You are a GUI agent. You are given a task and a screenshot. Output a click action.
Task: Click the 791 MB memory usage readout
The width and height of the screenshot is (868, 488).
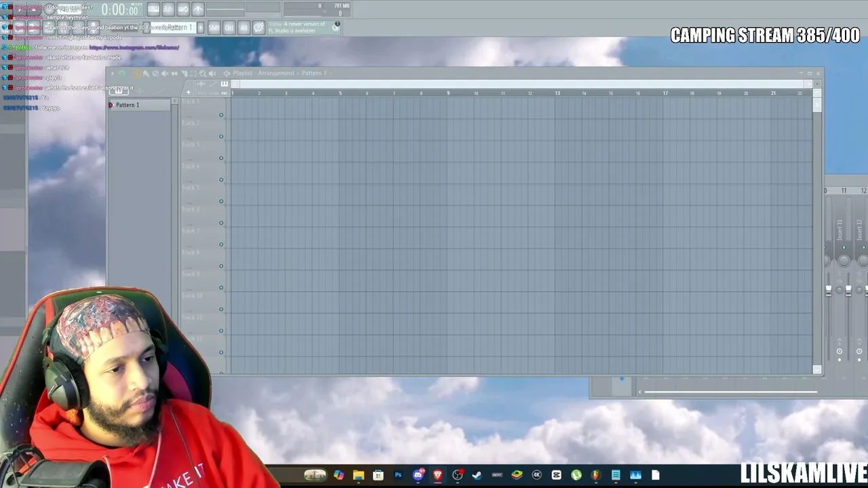coord(342,6)
